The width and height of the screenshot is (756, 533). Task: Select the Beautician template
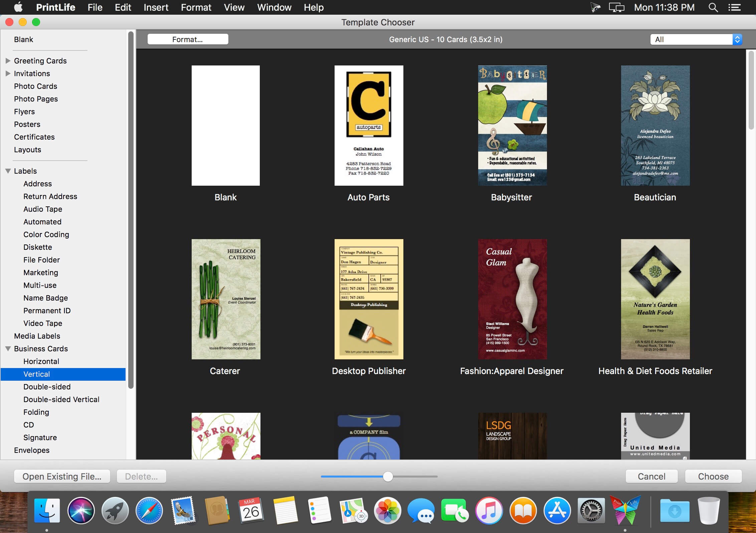(x=655, y=126)
